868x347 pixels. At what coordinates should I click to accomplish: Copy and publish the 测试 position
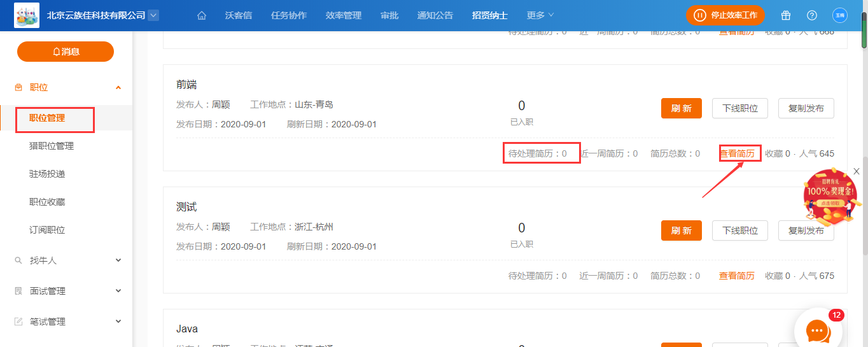(806, 230)
